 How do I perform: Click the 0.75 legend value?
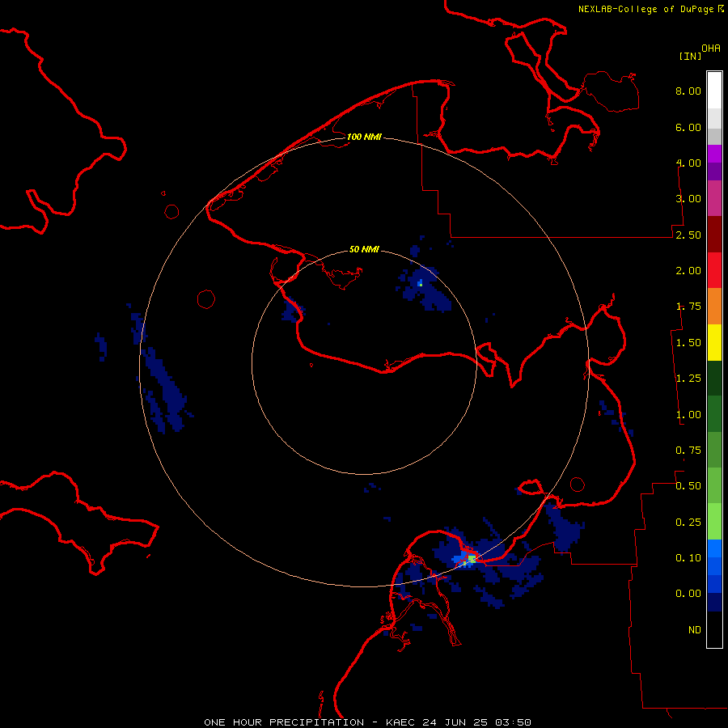click(688, 451)
